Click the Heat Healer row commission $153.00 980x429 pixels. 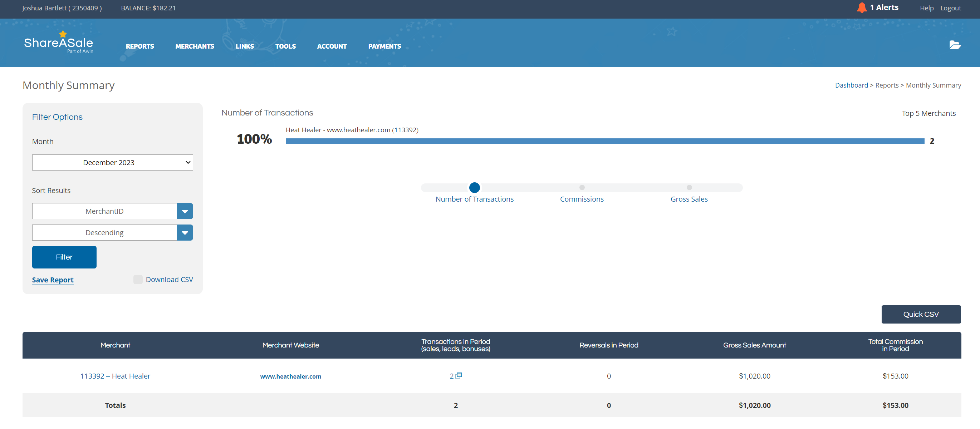[895, 376]
